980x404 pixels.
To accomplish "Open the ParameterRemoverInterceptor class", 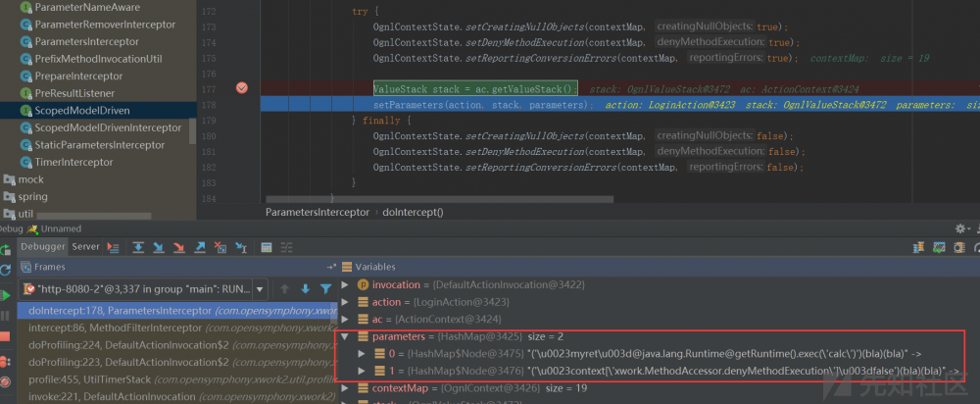I will [105, 25].
